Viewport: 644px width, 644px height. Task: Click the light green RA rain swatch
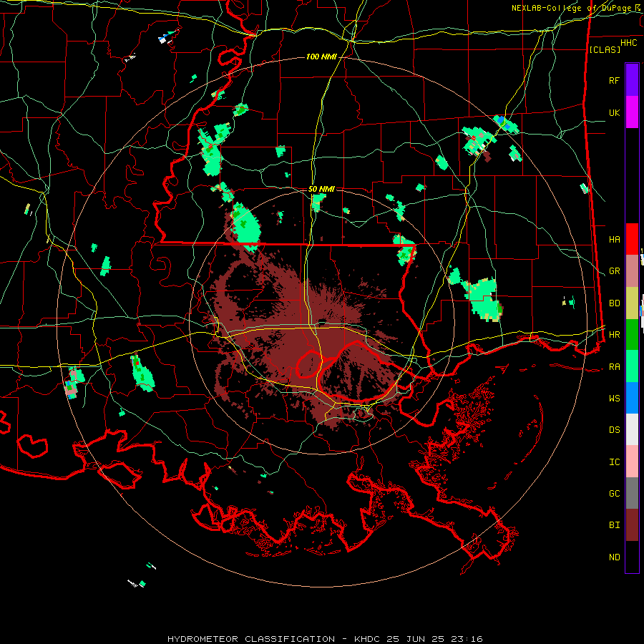click(632, 366)
